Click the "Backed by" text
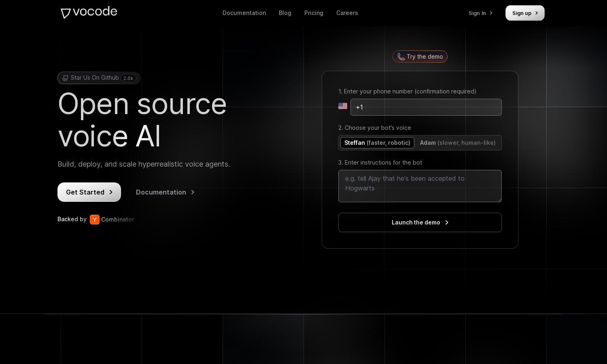 [x=72, y=219]
